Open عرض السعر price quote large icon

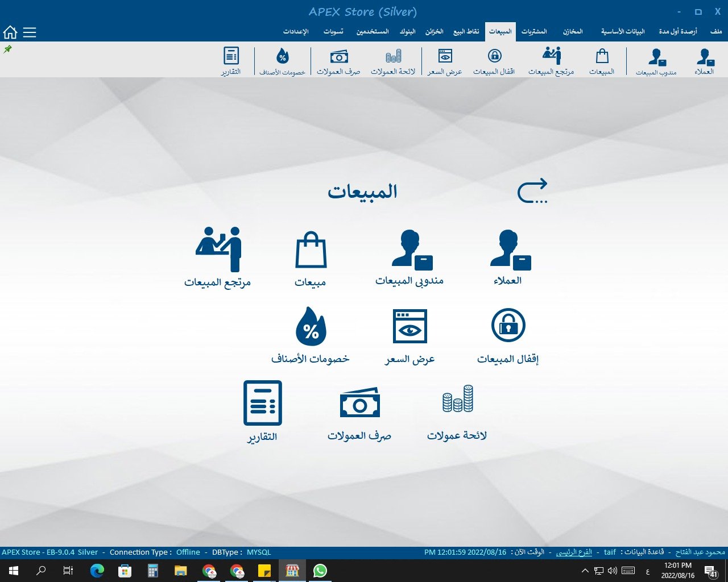tap(410, 327)
